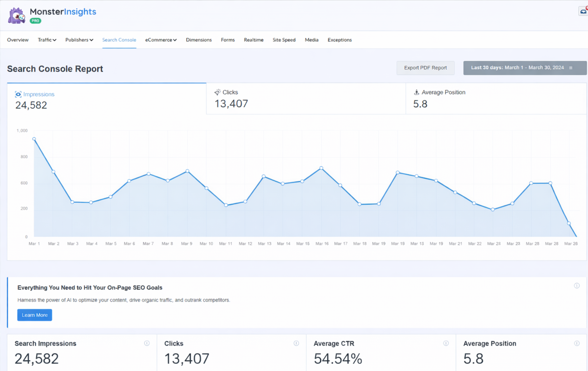Open the Last 30 days date range picker
The image size is (588, 371).
click(525, 68)
